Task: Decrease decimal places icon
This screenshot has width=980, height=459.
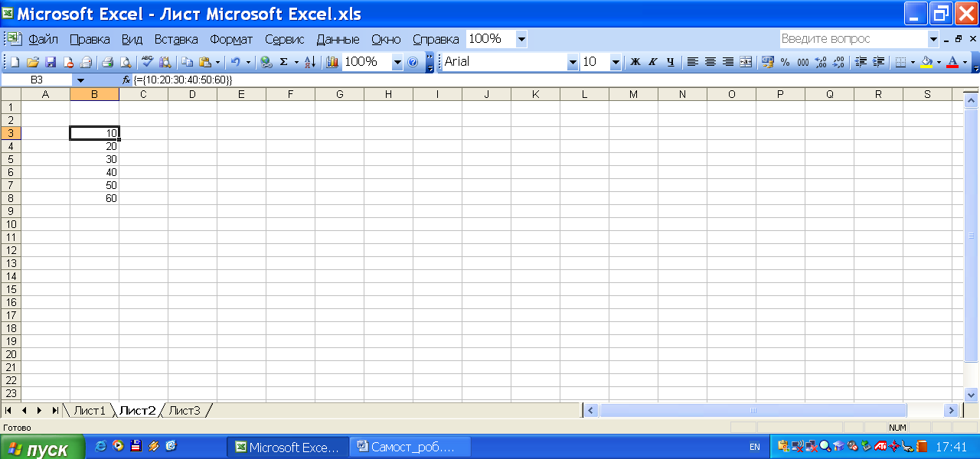Action: pos(838,62)
